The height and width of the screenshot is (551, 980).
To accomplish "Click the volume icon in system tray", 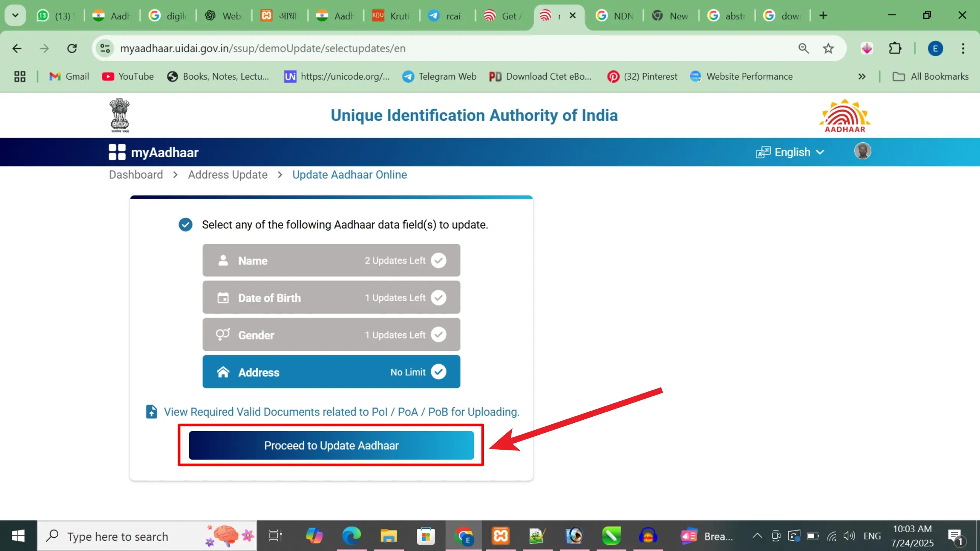I will click(849, 536).
